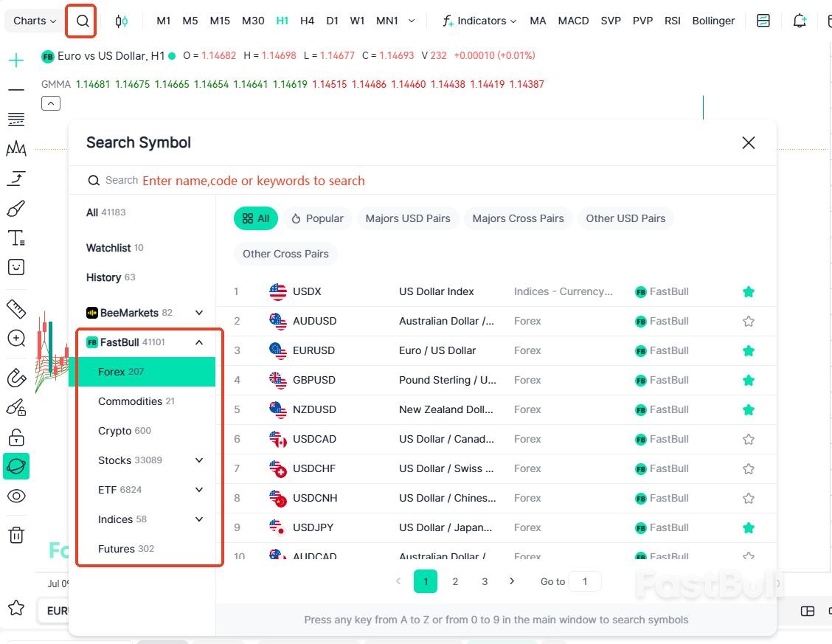Select the Popular filter tab
The width and height of the screenshot is (832, 644).
click(317, 218)
